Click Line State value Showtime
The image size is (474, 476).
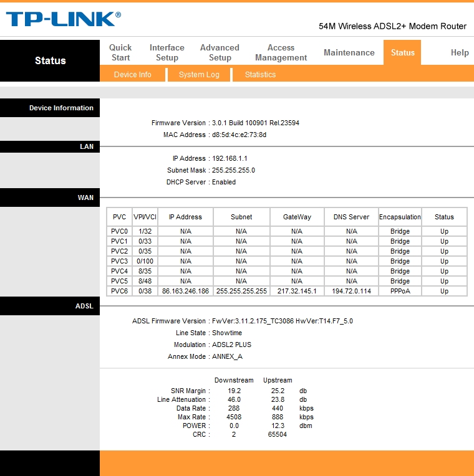(x=227, y=333)
